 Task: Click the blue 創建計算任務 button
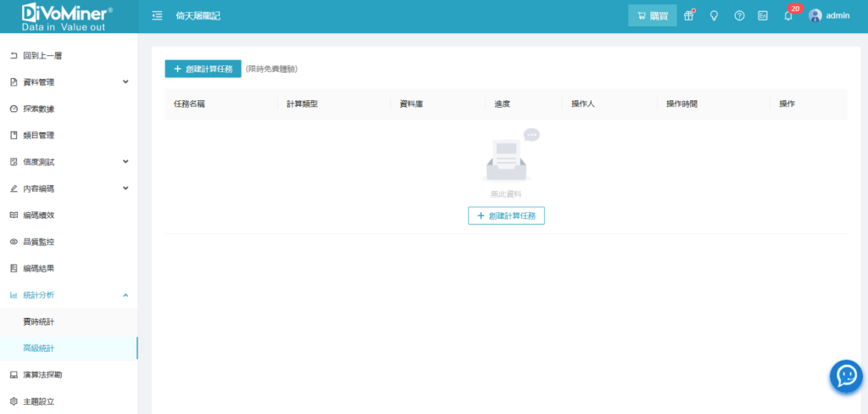point(203,69)
